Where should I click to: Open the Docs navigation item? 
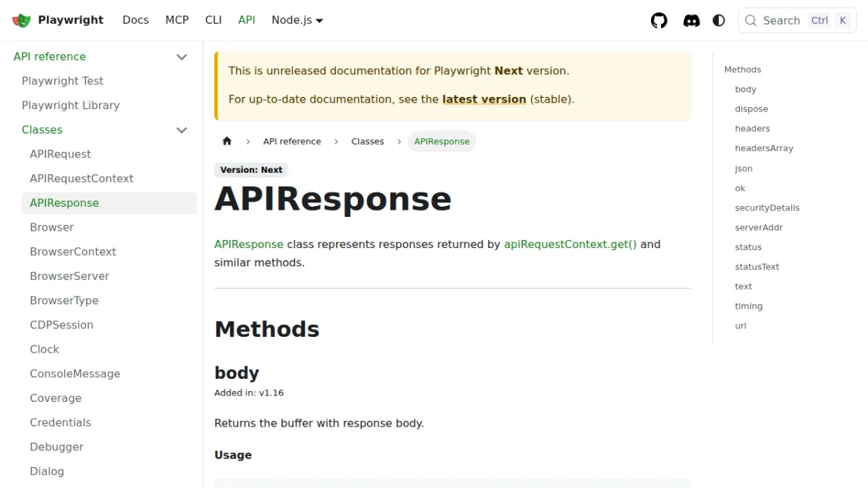pos(135,20)
